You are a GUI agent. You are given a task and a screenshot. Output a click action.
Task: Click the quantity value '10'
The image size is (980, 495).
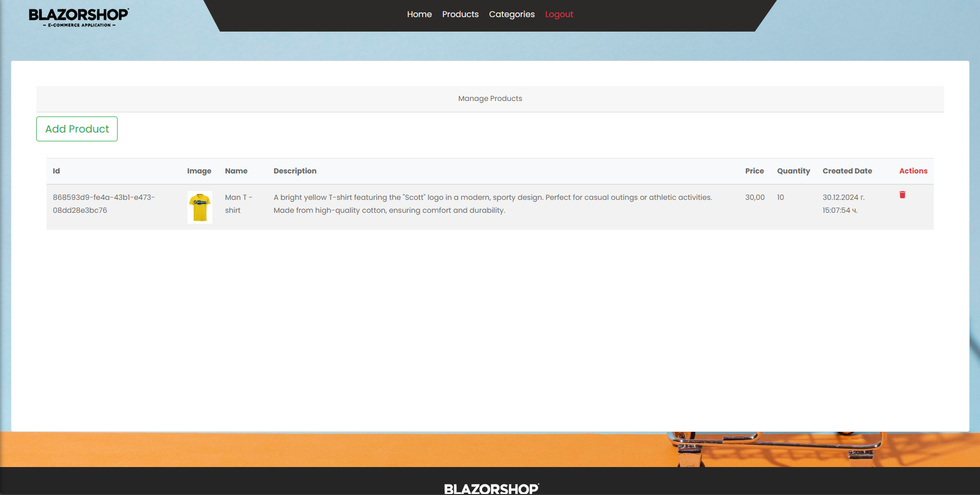(781, 197)
